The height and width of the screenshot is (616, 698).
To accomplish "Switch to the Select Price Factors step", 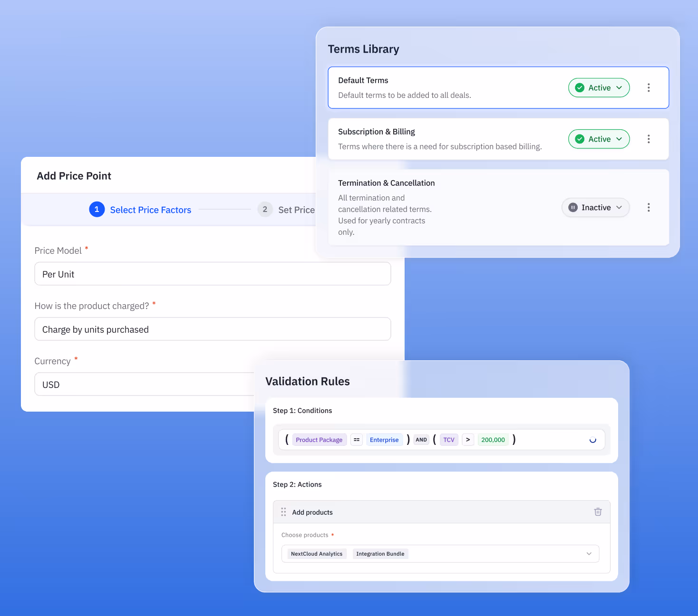I will coord(150,210).
